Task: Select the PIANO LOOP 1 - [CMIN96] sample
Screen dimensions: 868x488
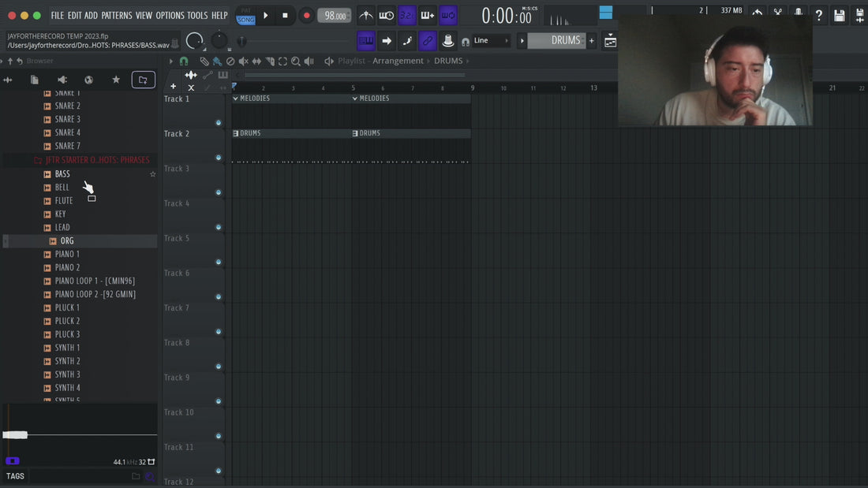Action: 95,281
